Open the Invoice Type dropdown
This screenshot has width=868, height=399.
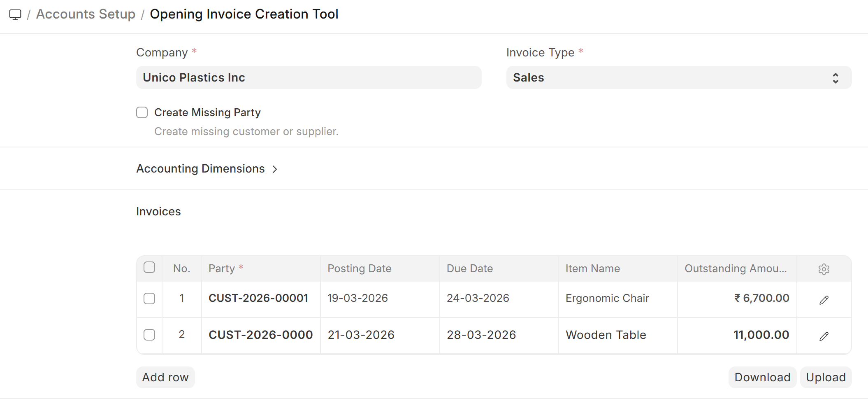tap(678, 77)
